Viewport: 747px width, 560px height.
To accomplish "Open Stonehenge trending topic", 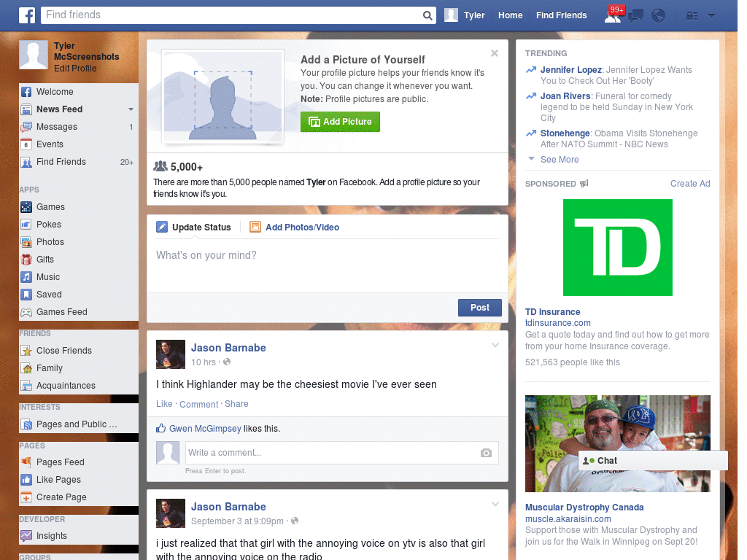I will tap(565, 133).
